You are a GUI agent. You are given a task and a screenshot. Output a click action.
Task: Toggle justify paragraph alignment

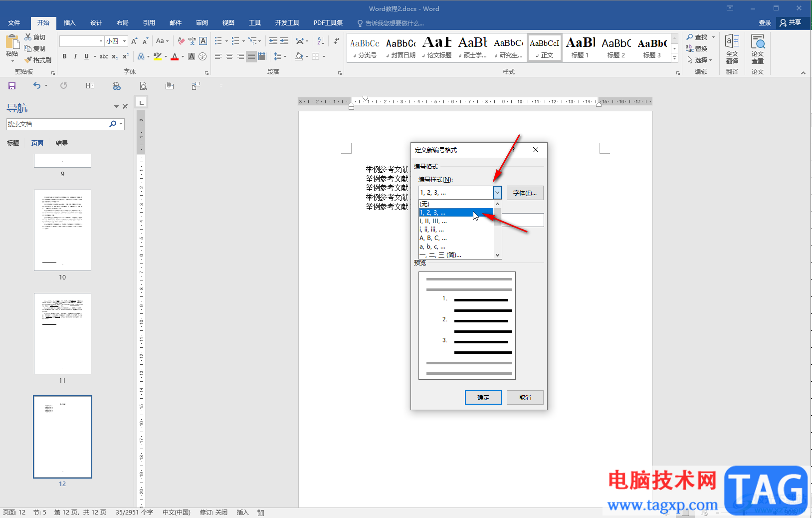(251, 56)
